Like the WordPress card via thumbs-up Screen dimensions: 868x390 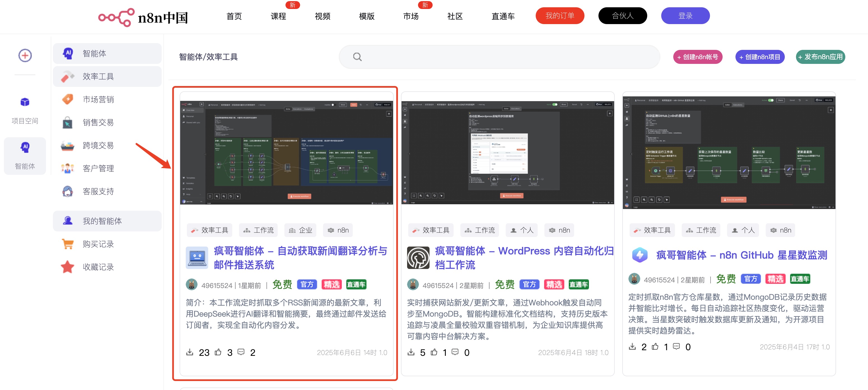(x=434, y=352)
